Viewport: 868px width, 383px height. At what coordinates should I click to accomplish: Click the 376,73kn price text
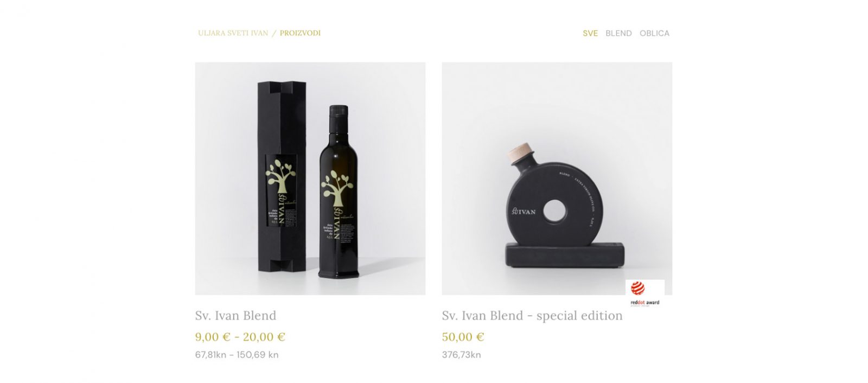click(461, 355)
